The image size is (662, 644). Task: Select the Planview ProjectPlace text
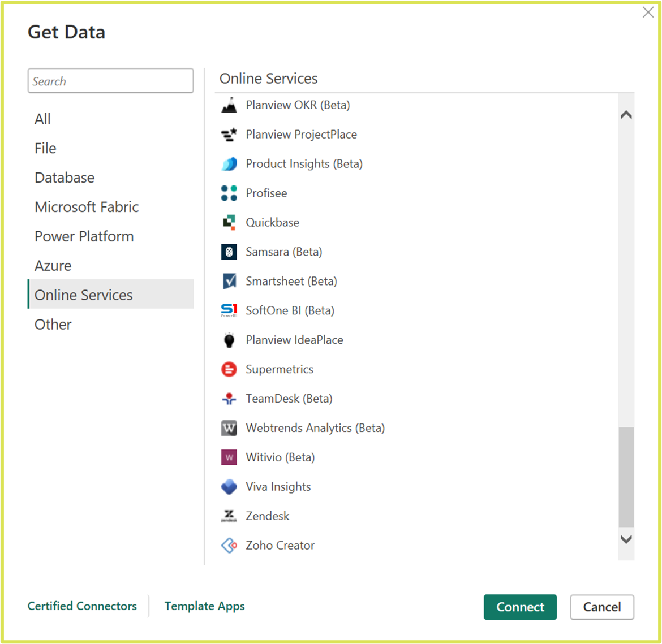pos(302,135)
